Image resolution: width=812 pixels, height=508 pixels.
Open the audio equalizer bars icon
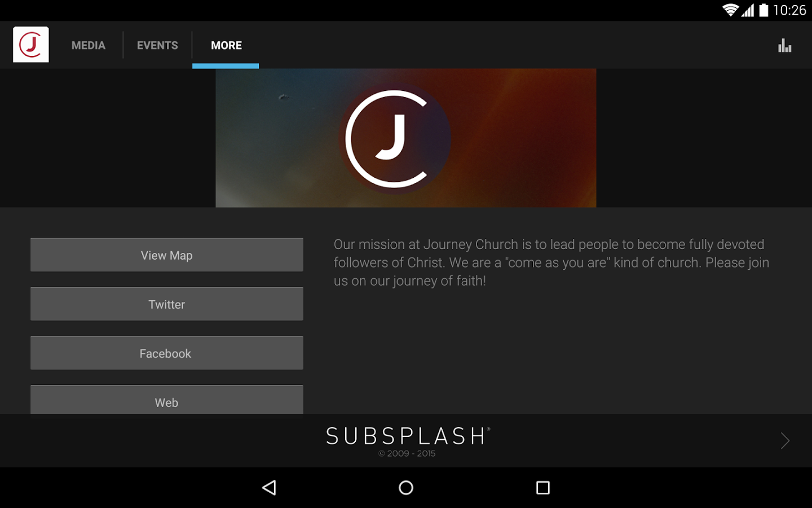tap(784, 45)
